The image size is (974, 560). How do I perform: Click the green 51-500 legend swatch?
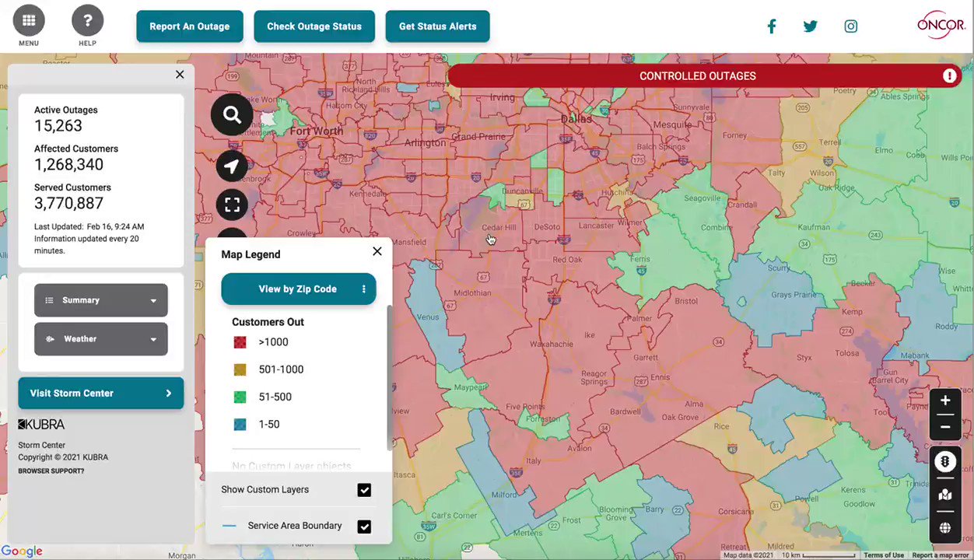[x=240, y=397]
